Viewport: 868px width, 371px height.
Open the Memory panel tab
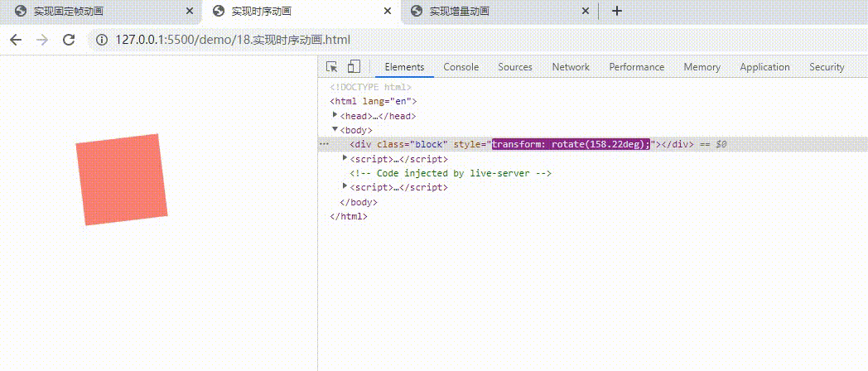pyautogui.click(x=702, y=67)
